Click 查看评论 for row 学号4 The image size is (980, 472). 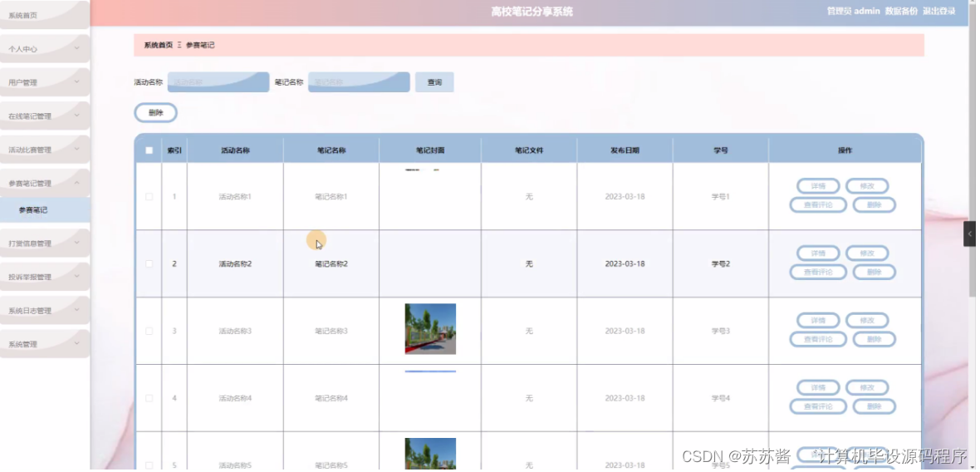pyautogui.click(x=818, y=406)
